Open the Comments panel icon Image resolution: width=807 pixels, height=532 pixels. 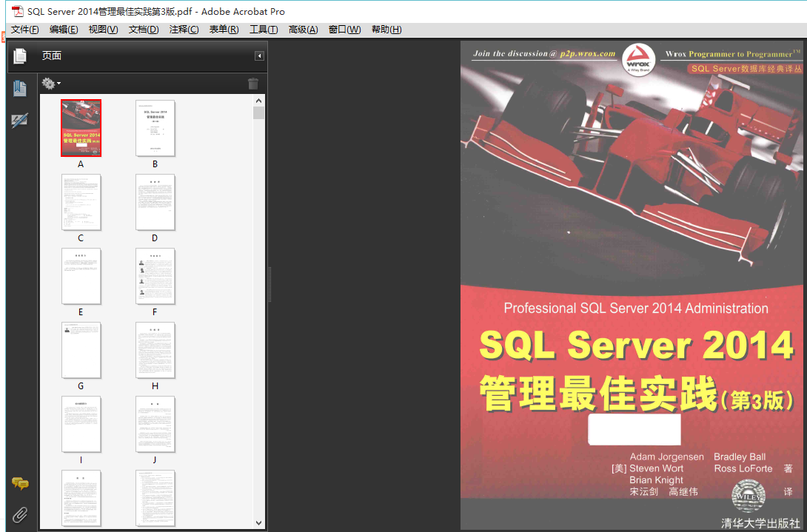(x=20, y=483)
